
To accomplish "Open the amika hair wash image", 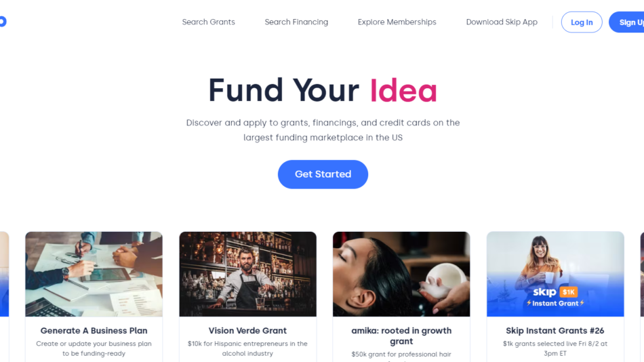I will click(x=401, y=274).
